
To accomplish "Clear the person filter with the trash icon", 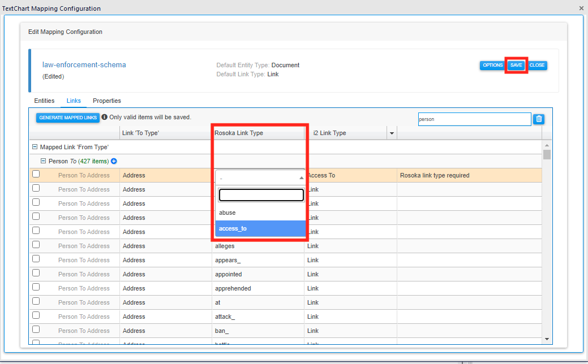I will pos(538,119).
